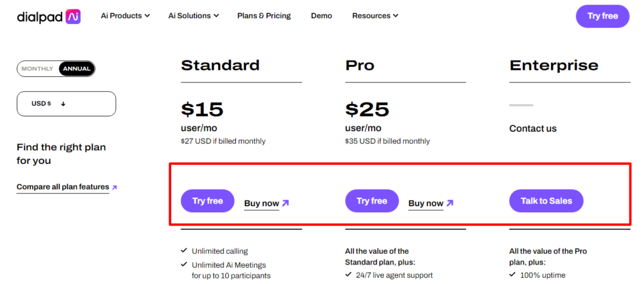Click Buy now under the Standard plan
The image size is (644, 284).
coord(262,203)
